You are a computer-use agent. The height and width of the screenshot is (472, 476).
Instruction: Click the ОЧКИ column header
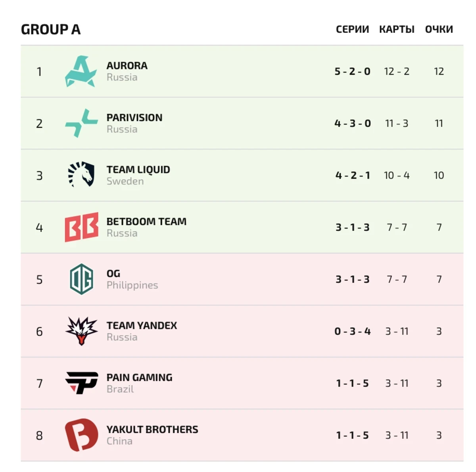(439, 29)
